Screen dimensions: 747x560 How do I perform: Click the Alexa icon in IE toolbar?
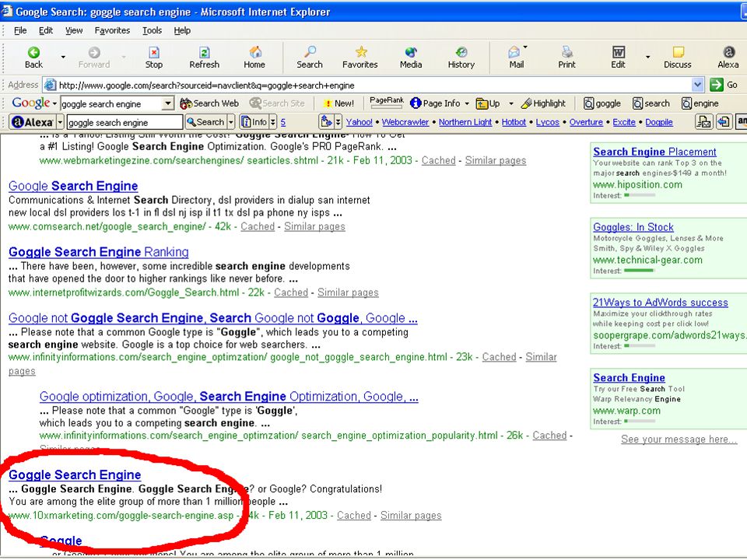click(x=728, y=58)
